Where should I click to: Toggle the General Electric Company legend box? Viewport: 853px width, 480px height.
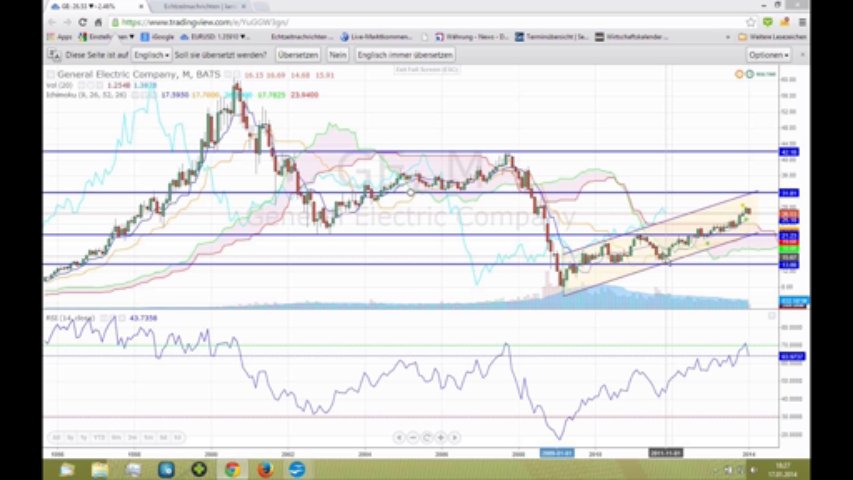(x=51, y=74)
